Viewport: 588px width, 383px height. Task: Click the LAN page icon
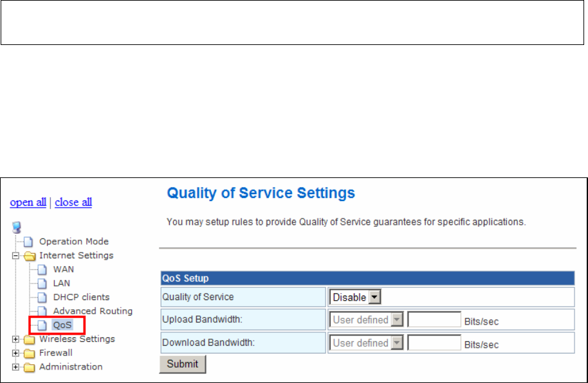click(x=42, y=283)
